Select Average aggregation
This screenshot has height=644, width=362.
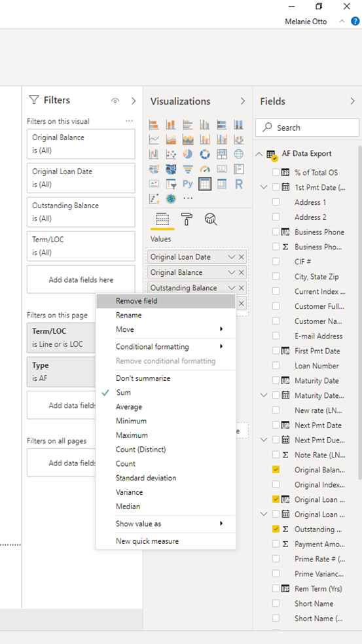tap(166, 406)
